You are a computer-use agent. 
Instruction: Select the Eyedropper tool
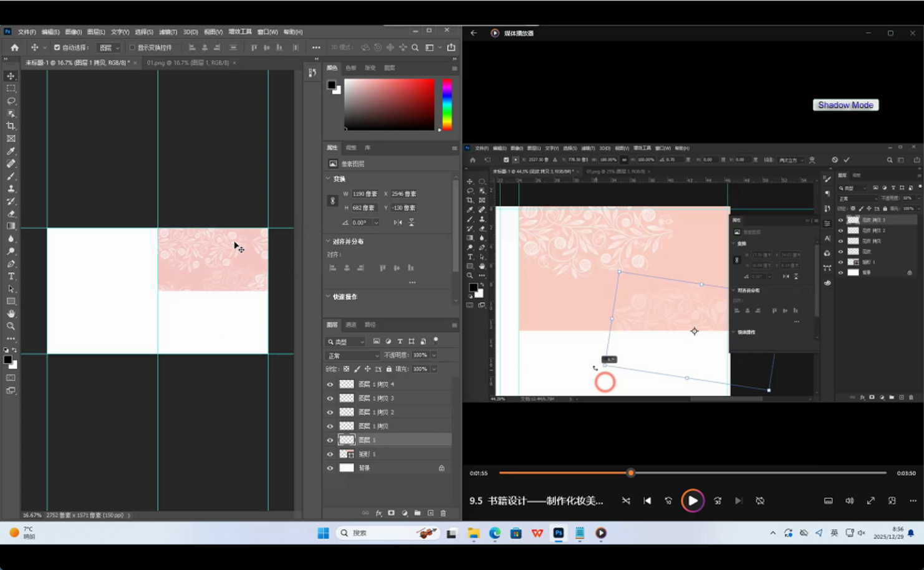click(11, 151)
